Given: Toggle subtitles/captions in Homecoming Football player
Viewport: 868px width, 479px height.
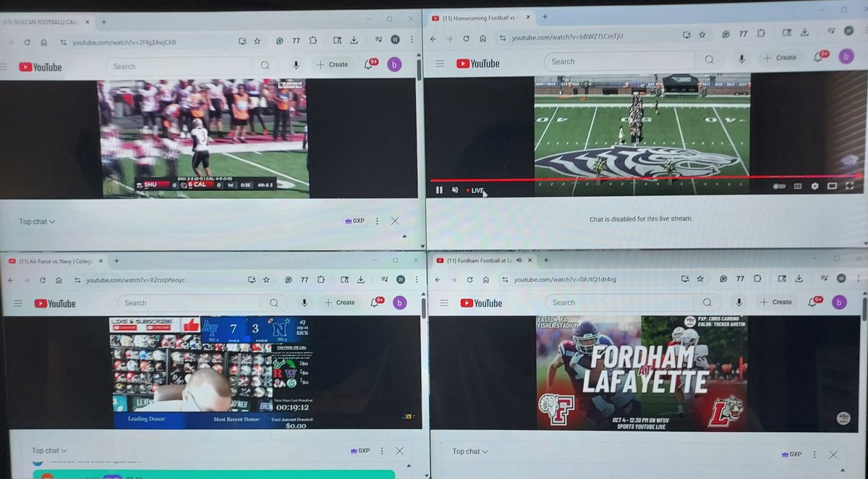Looking at the screenshot, I should click(799, 186).
